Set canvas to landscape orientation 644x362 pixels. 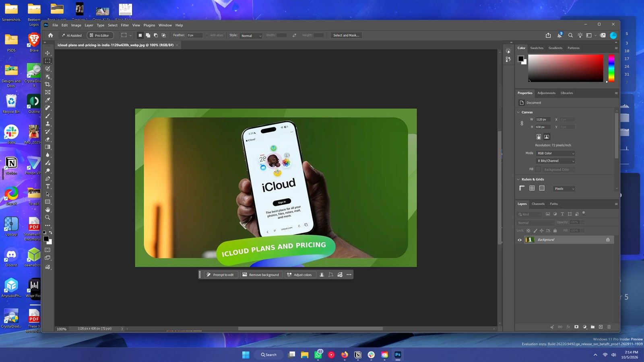(547, 137)
